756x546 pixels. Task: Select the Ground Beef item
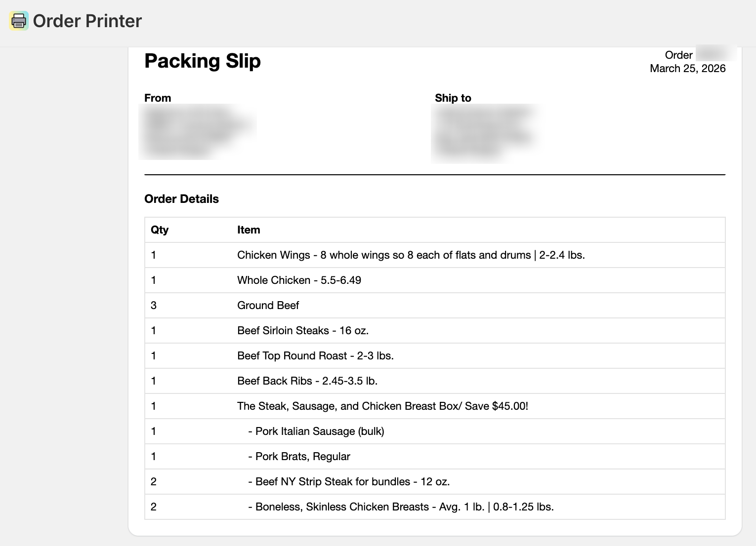point(268,306)
